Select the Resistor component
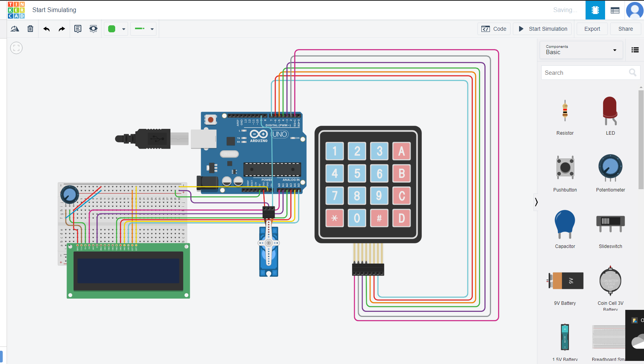 [565, 116]
